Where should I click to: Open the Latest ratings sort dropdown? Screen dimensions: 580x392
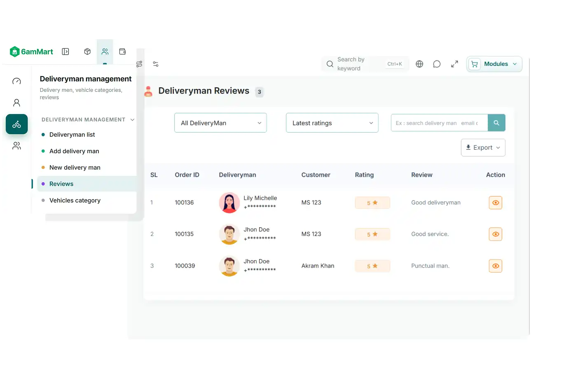[x=332, y=123]
